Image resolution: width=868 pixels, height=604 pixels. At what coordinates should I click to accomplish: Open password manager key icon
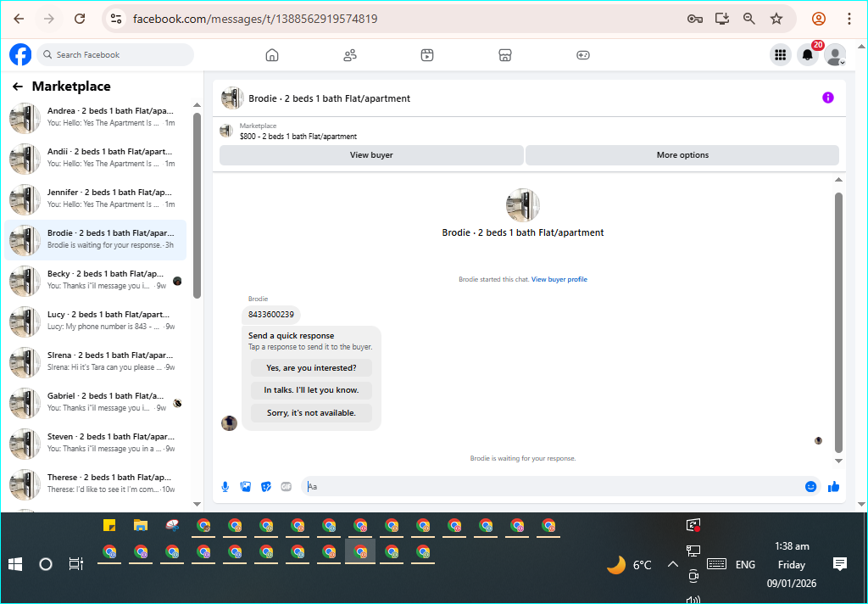click(695, 19)
